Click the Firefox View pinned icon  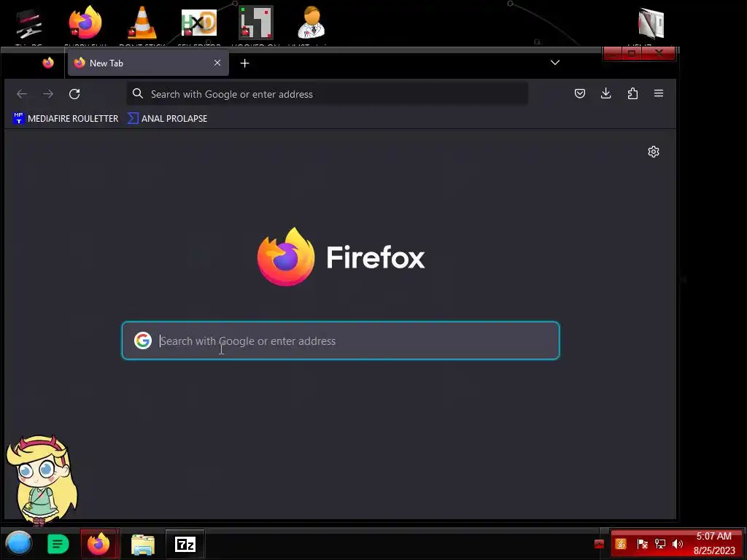click(x=48, y=63)
